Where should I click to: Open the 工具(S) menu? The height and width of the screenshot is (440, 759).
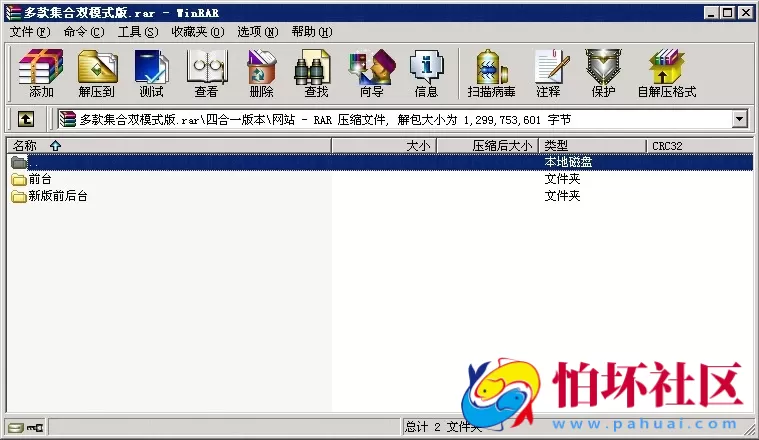click(x=138, y=32)
